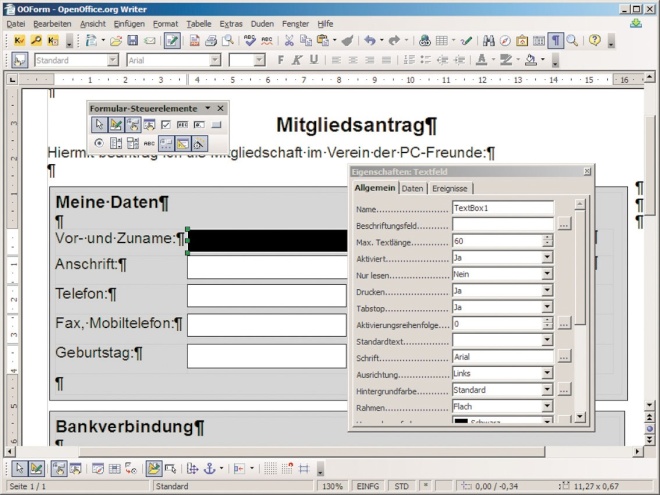Open the Nur lesen dropdown
Screen dimensions: 660x495
pyautogui.click(x=547, y=274)
